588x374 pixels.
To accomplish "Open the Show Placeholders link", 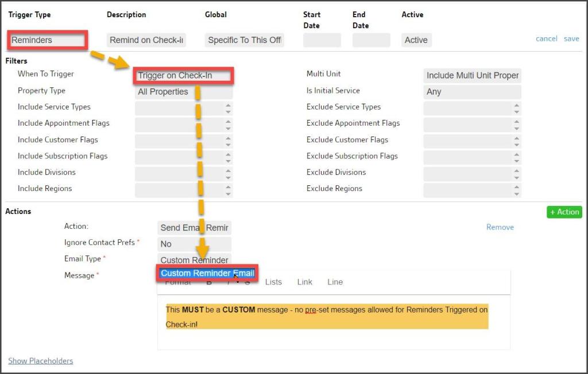I will pos(40,361).
